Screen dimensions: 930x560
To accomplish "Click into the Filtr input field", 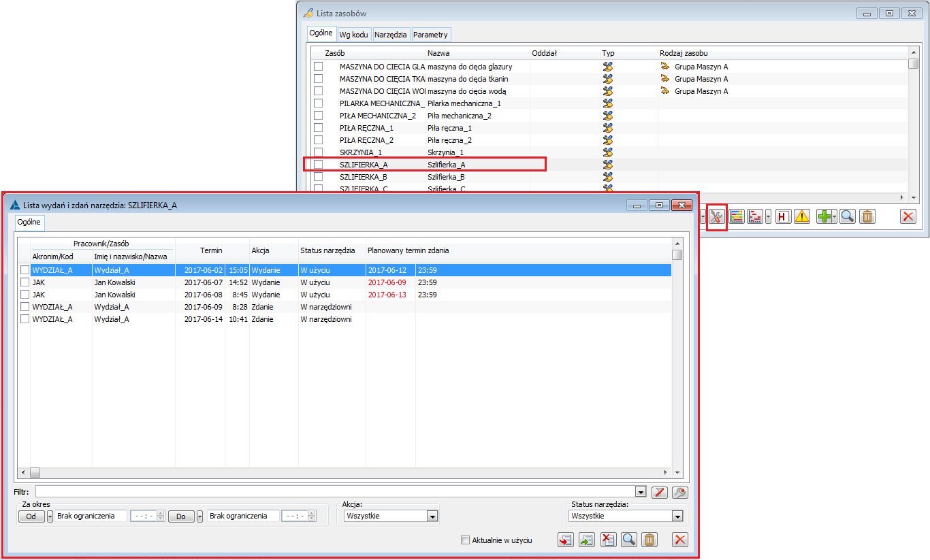I will click(x=335, y=492).
